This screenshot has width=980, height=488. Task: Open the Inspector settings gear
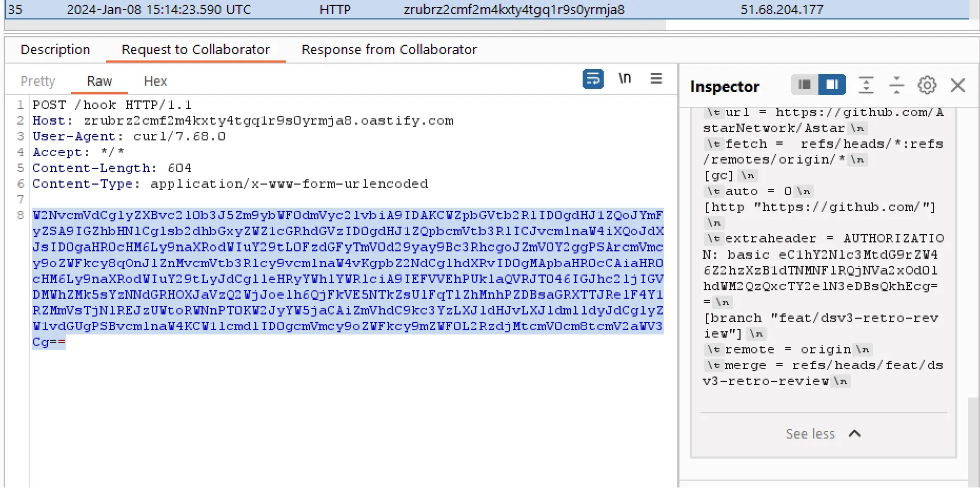coord(927,85)
